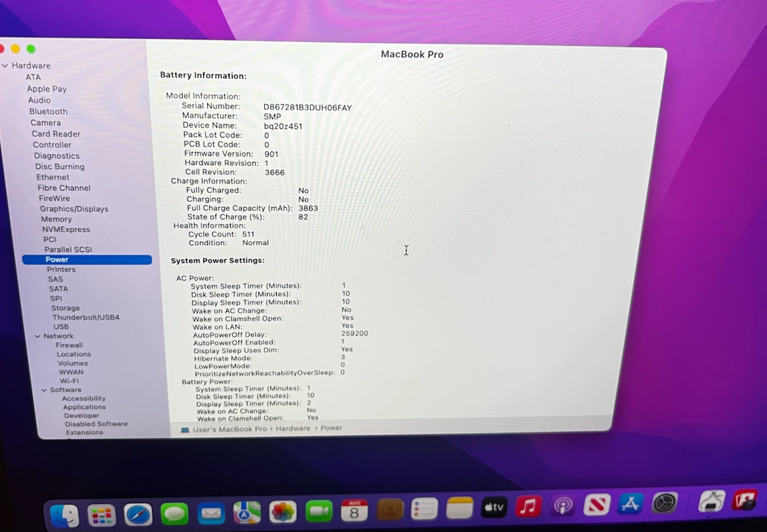Open System Preferences gear in the dock
Viewport: 767px width, 532px height.
[x=665, y=502]
